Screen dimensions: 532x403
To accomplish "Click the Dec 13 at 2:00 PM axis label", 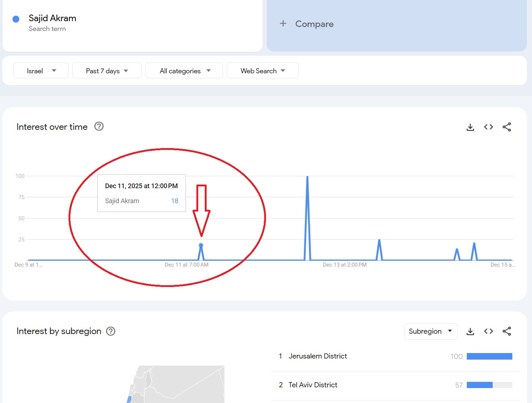I will 345,265.
